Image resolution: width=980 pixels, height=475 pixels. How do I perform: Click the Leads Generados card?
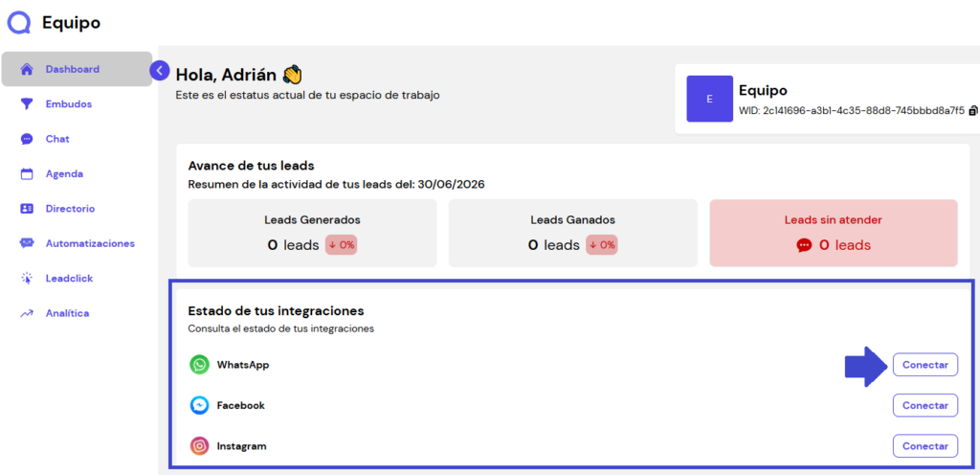click(x=313, y=233)
